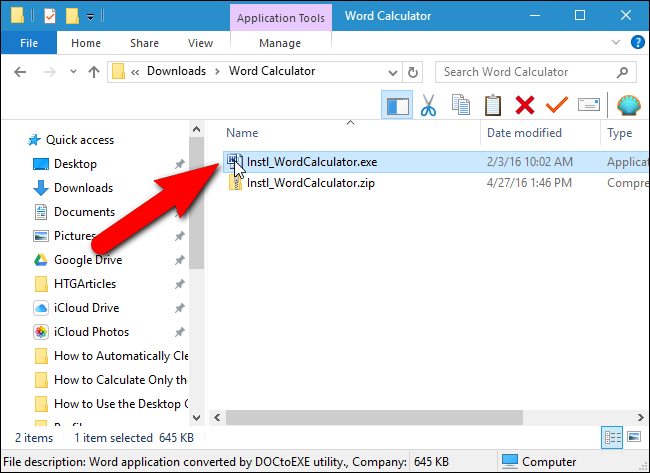Screen dimensions: 650x473
Task: Switch to Details view in status bar
Action: 612,437
